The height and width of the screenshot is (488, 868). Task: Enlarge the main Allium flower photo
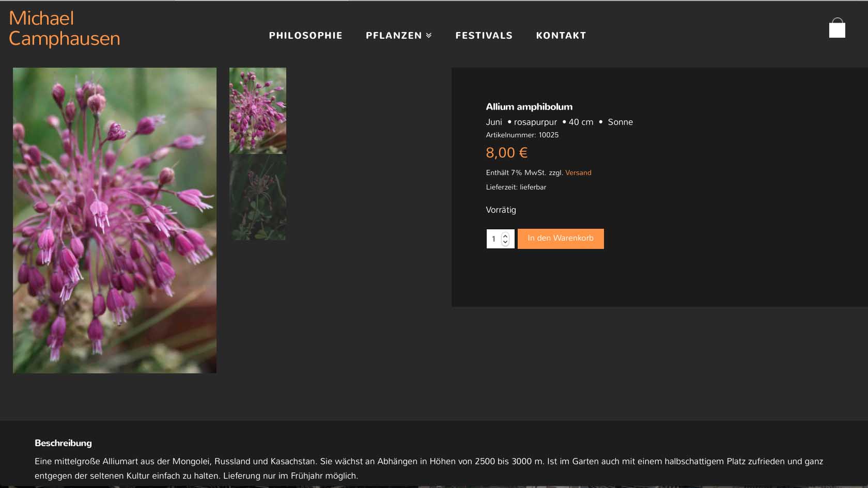[x=115, y=221]
